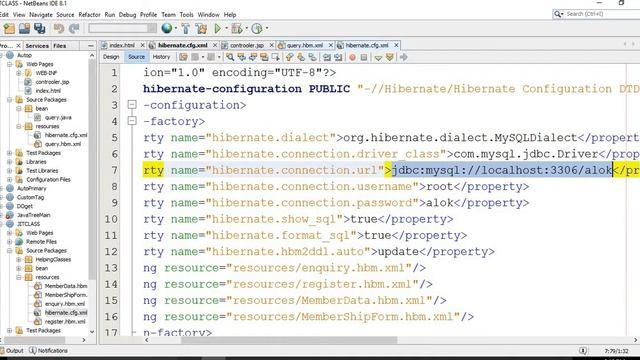Click the Undo toolbar icon
640x360 pixels.
coord(59,29)
